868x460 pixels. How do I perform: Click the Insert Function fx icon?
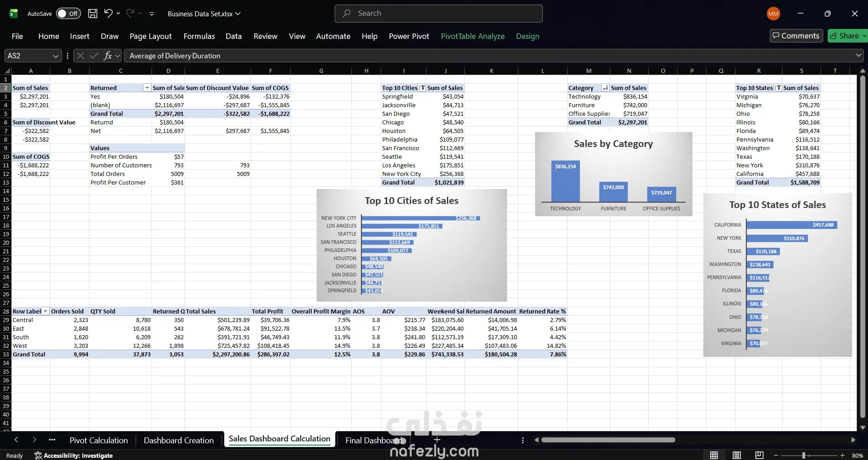(108, 56)
